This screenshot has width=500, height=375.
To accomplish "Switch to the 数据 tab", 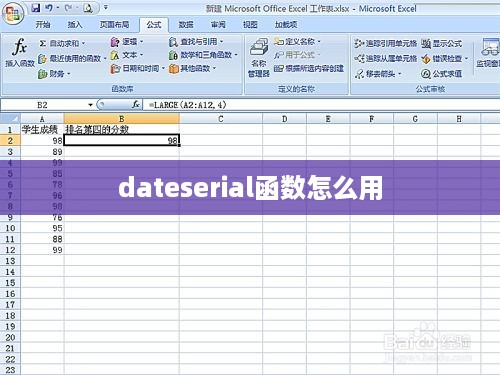I will (x=186, y=25).
